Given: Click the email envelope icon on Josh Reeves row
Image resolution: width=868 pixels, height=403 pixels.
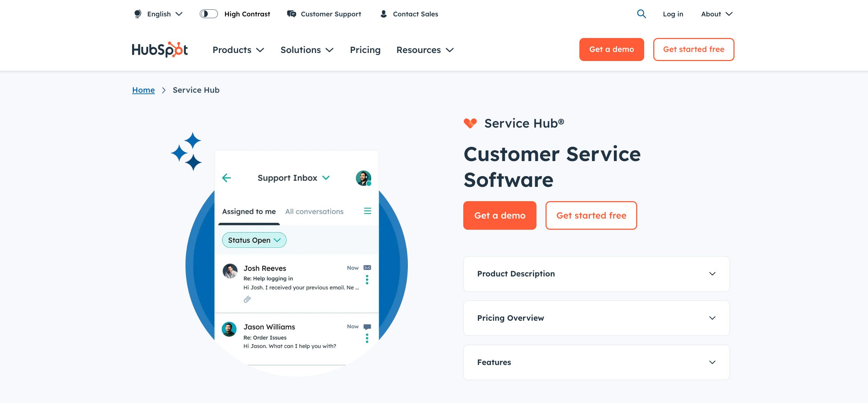Looking at the screenshot, I should point(367,268).
